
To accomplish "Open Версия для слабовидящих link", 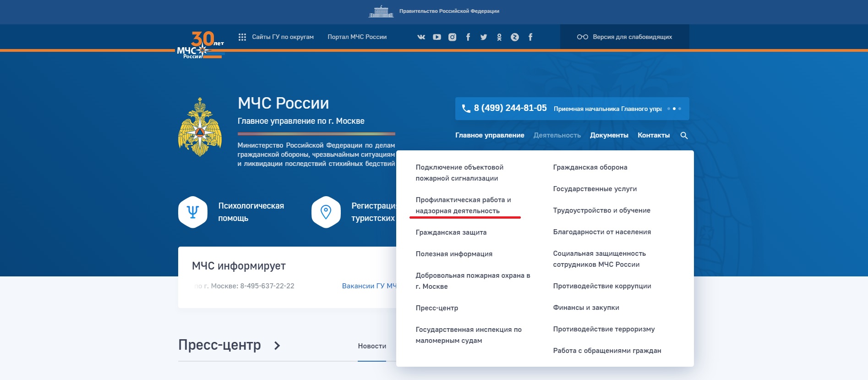I will click(632, 37).
